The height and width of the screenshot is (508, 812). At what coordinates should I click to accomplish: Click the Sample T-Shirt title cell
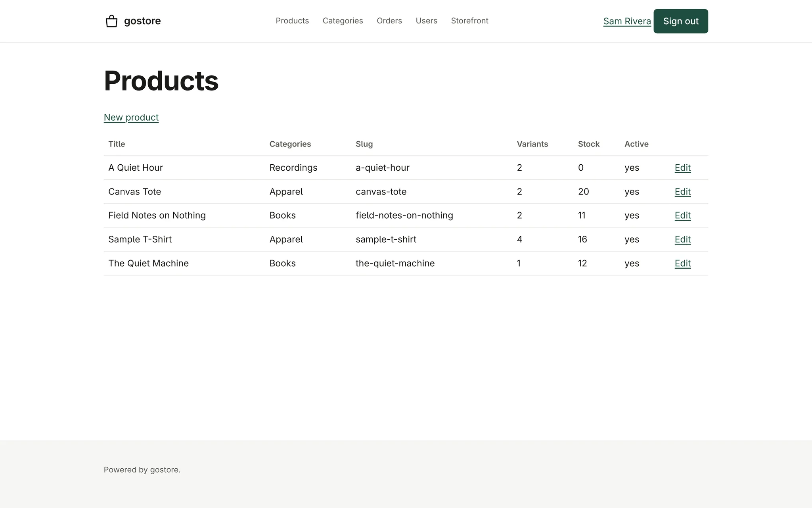click(140, 239)
